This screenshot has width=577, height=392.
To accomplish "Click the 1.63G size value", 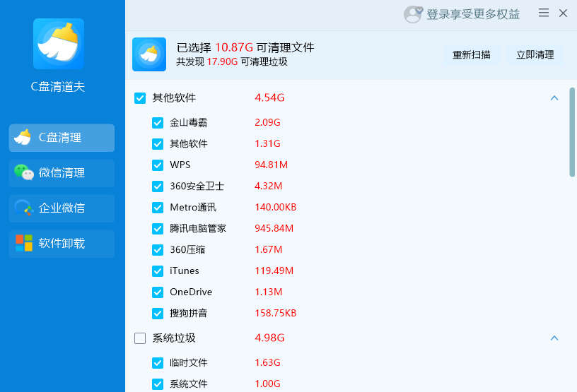I will (x=267, y=362).
